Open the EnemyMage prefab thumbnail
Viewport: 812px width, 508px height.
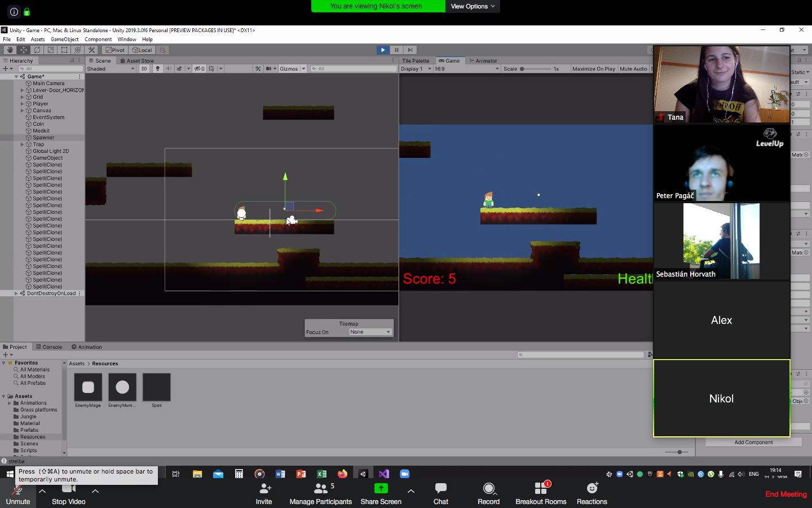click(x=88, y=387)
